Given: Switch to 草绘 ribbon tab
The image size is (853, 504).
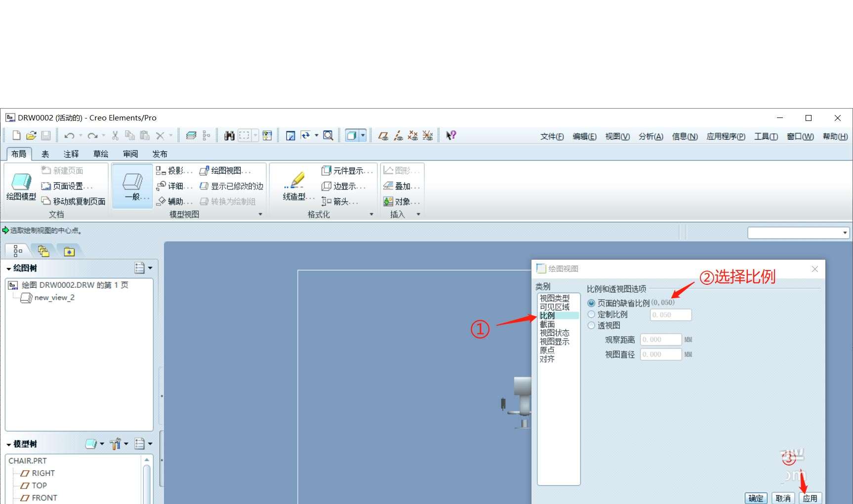Looking at the screenshot, I should coord(101,154).
